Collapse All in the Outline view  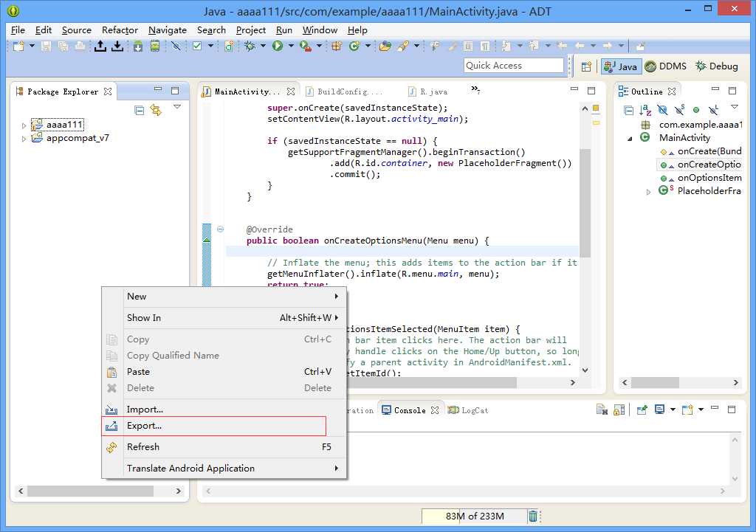point(629,111)
